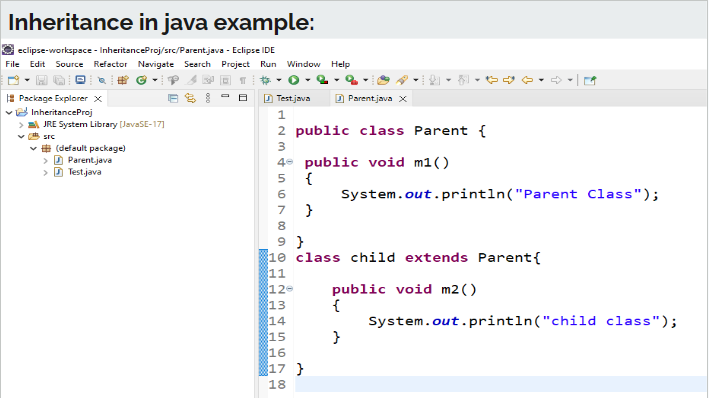Open the File menu
This screenshot has width=709, height=398.
click(x=12, y=64)
